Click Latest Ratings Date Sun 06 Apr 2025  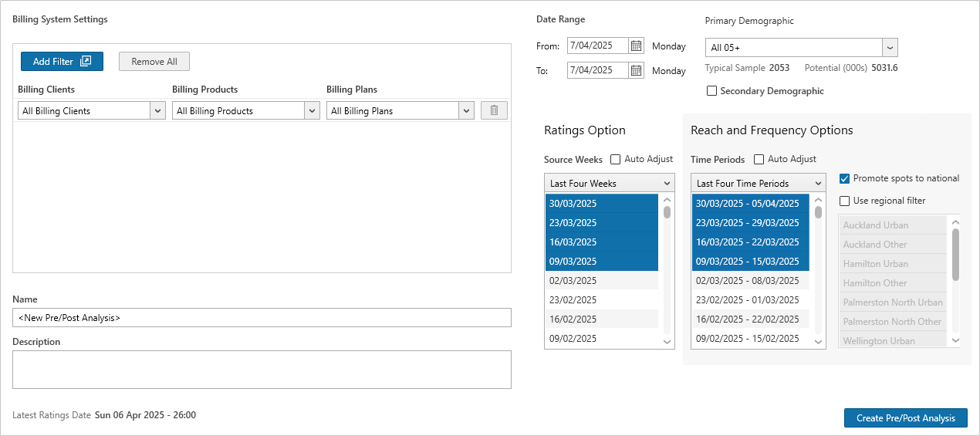[x=145, y=415]
